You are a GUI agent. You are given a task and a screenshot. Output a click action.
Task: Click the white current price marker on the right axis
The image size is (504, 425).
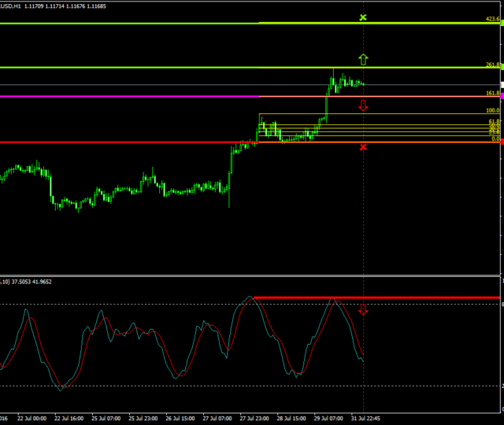click(502, 84)
